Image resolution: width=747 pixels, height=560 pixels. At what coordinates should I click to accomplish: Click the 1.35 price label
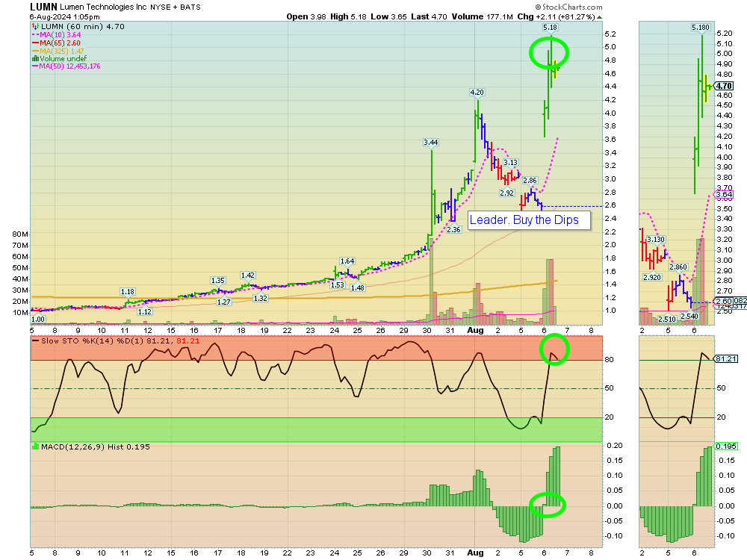[217, 281]
